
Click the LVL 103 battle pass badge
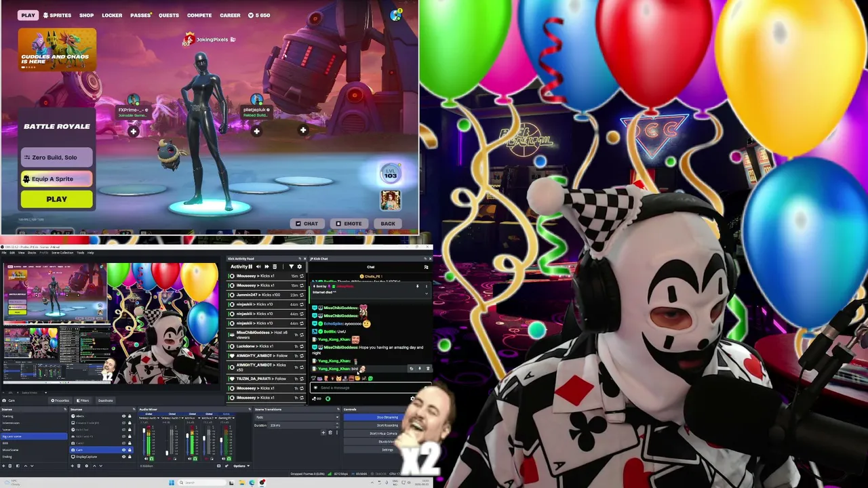(x=390, y=174)
